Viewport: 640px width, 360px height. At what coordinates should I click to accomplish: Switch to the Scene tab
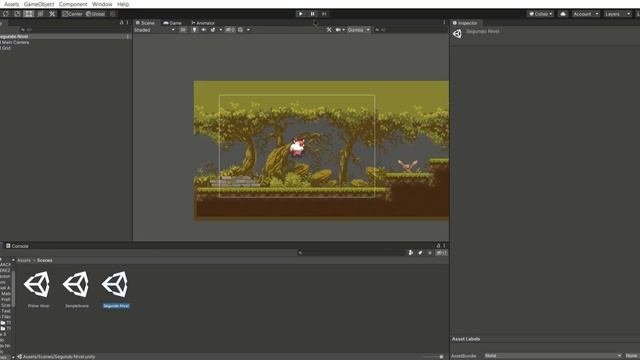[145, 23]
